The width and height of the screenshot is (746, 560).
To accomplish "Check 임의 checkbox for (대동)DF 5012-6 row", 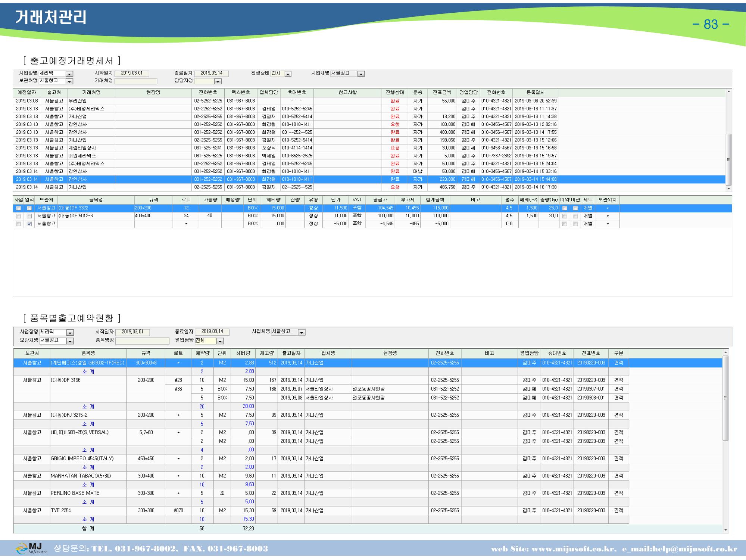I will pos(29,216).
